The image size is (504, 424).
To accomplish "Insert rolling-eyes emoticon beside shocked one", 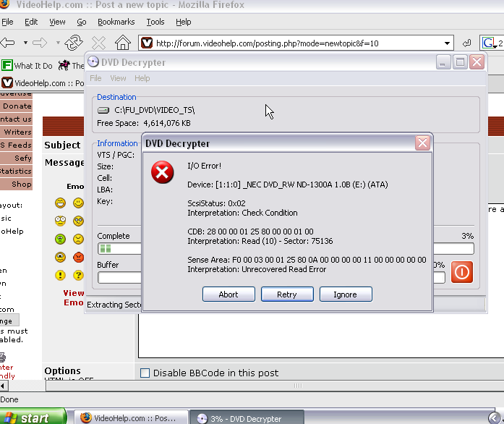I will click(78, 221).
